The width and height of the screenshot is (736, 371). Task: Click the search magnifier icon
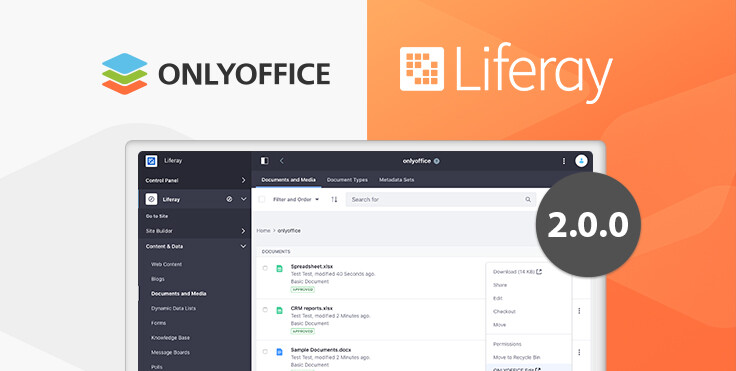pyautogui.click(x=528, y=200)
